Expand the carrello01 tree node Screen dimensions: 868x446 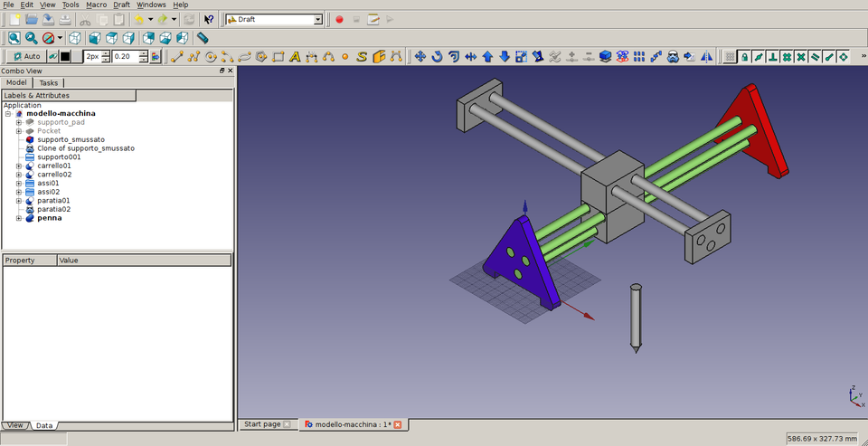19,166
